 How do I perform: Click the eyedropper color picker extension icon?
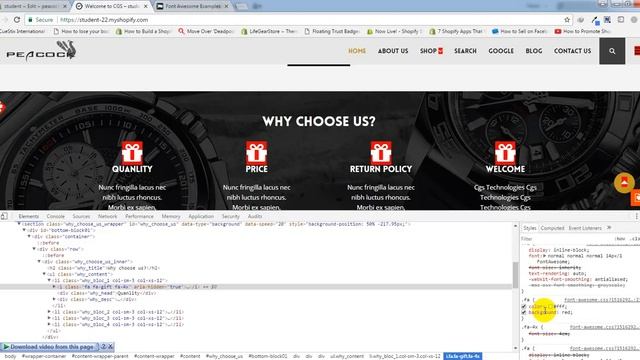596,20
